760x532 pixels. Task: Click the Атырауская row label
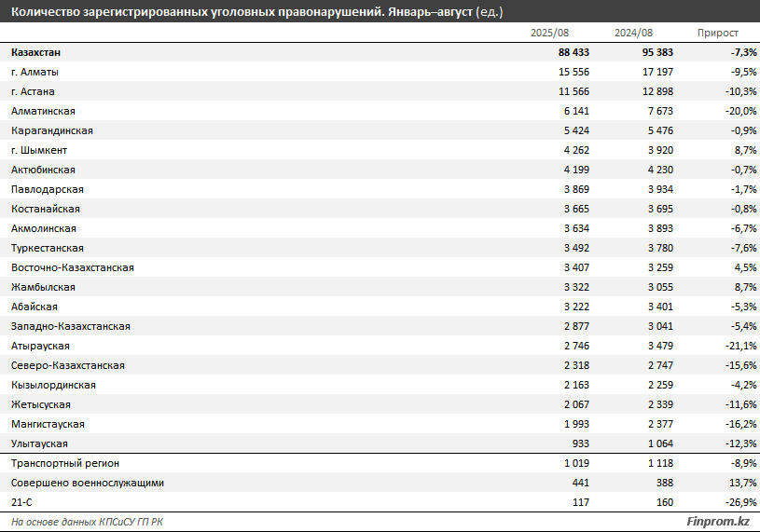pyautogui.click(x=40, y=346)
